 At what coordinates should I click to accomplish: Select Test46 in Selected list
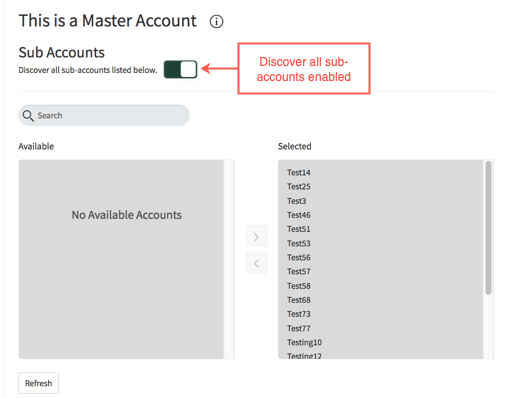(299, 215)
